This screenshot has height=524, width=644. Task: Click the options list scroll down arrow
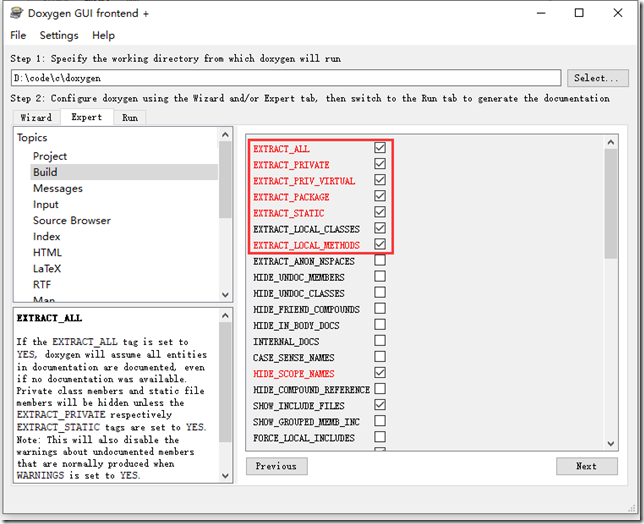pyautogui.click(x=611, y=444)
